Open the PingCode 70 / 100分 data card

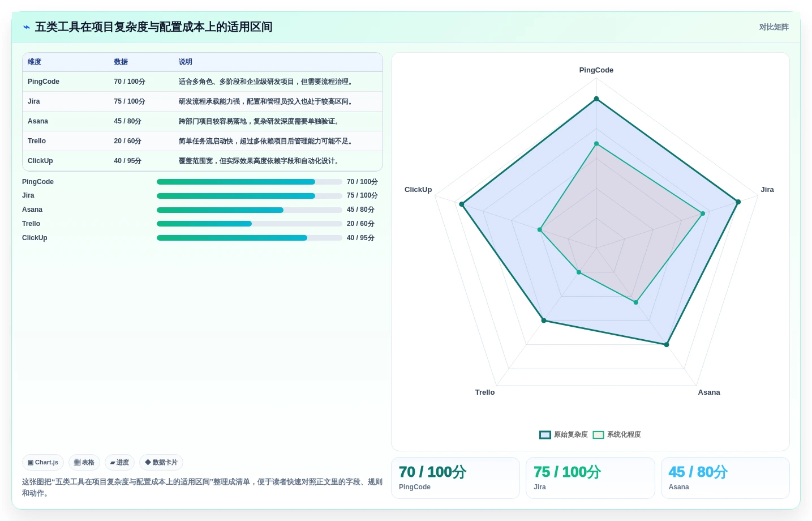tap(456, 478)
